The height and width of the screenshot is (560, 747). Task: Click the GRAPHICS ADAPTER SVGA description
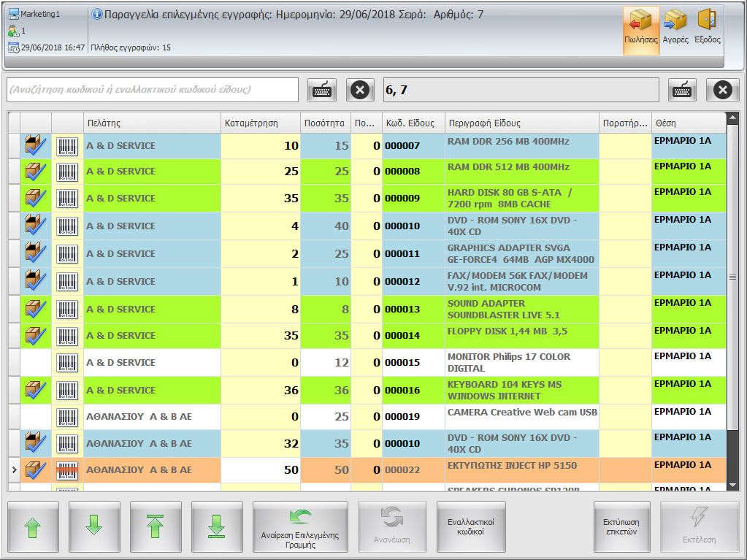(521, 254)
